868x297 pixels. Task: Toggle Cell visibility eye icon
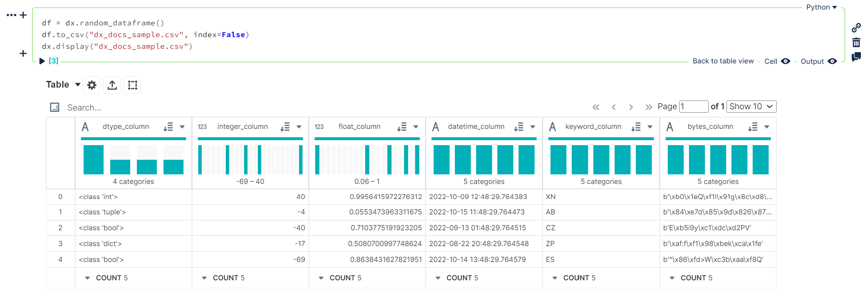click(x=785, y=61)
